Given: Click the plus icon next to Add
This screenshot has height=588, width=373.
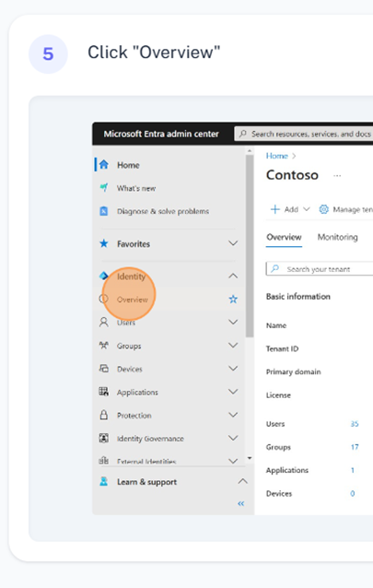Looking at the screenshot, I should [275, 209].
